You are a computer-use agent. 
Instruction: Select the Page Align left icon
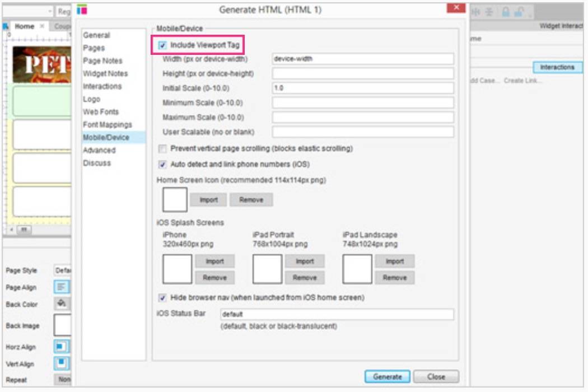tap(62, 287)
